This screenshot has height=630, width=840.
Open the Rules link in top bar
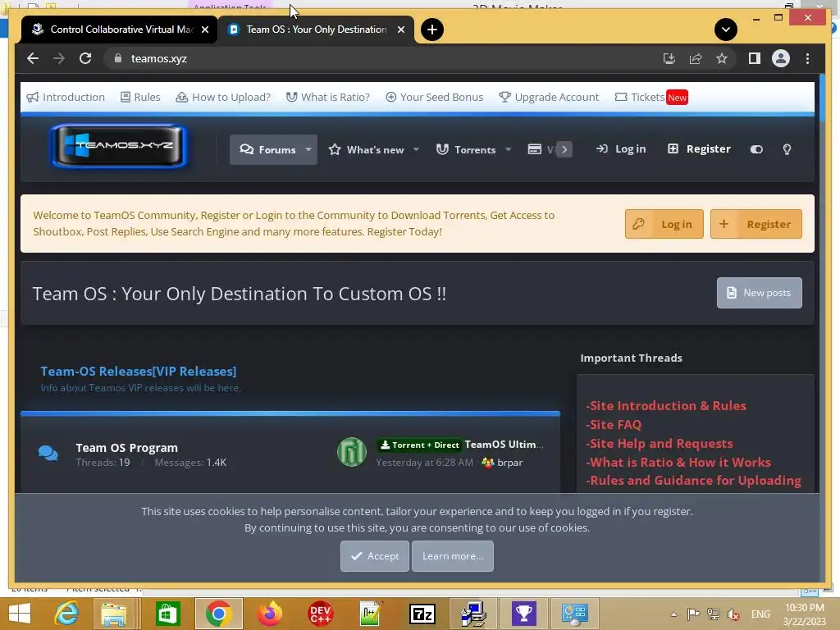click(140, 97)
